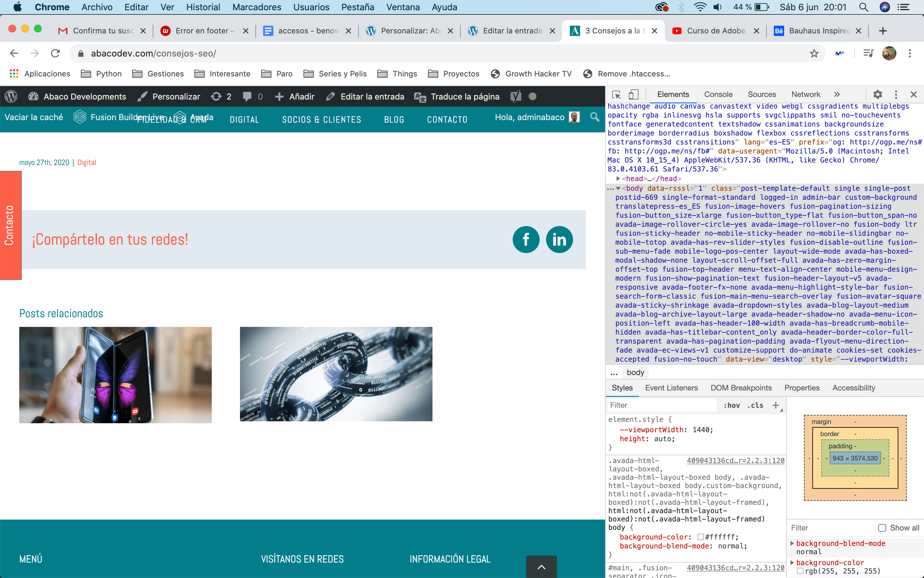The image size is (924, 578).
Task: Toggle the :hov element state panel
Action: point(732,405)
